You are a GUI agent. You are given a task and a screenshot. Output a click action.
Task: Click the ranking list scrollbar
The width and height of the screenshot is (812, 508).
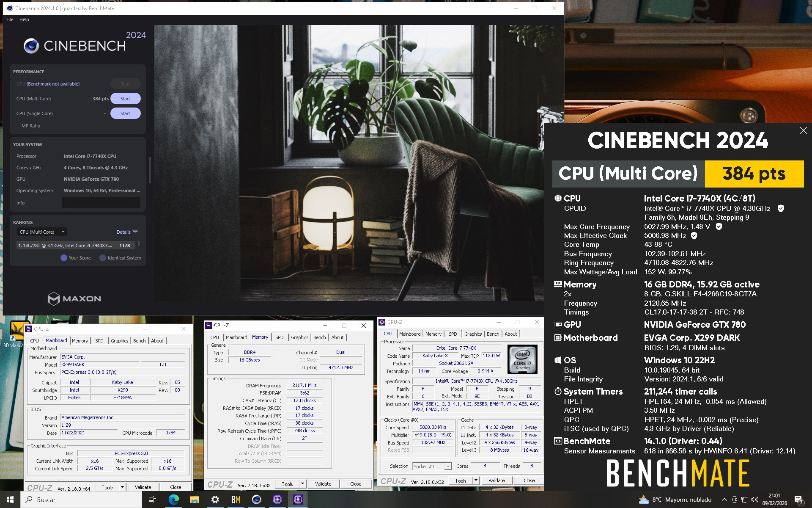pos(139,244)
